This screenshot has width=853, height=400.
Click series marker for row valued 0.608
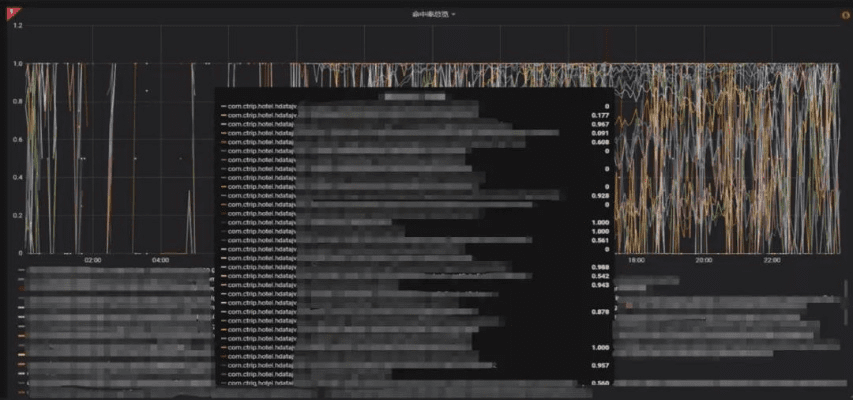tap(223, 142)
